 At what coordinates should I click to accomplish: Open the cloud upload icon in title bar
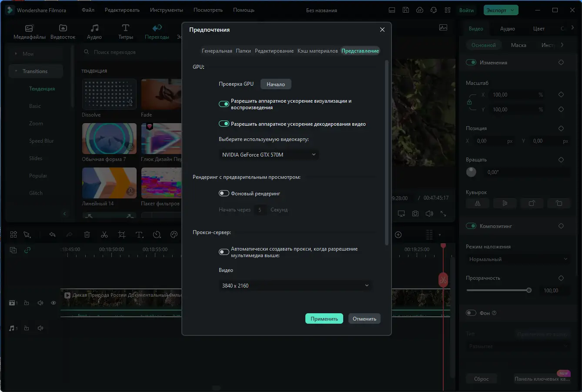coord(420,10)
